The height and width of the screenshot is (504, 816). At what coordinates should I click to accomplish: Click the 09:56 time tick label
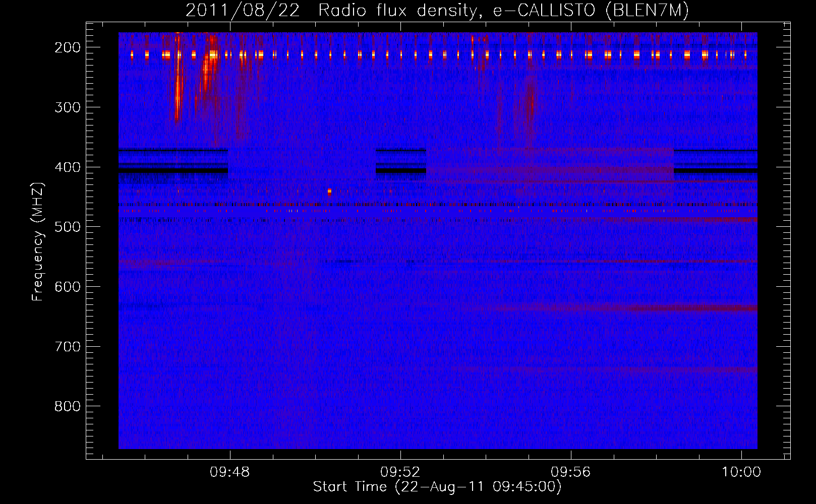(571, 472)
